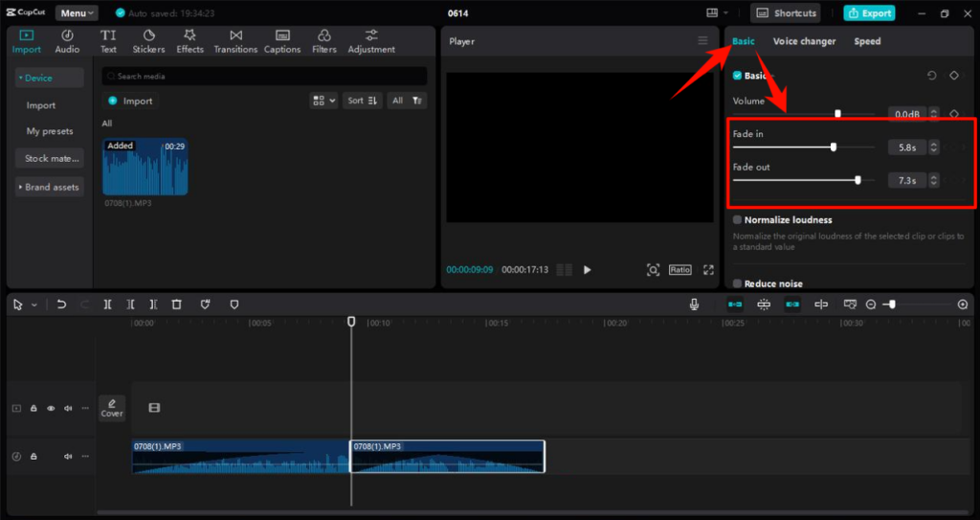Screen dimensions: 980x520
Task: Open the Filters tab
Action: (323, 41)
